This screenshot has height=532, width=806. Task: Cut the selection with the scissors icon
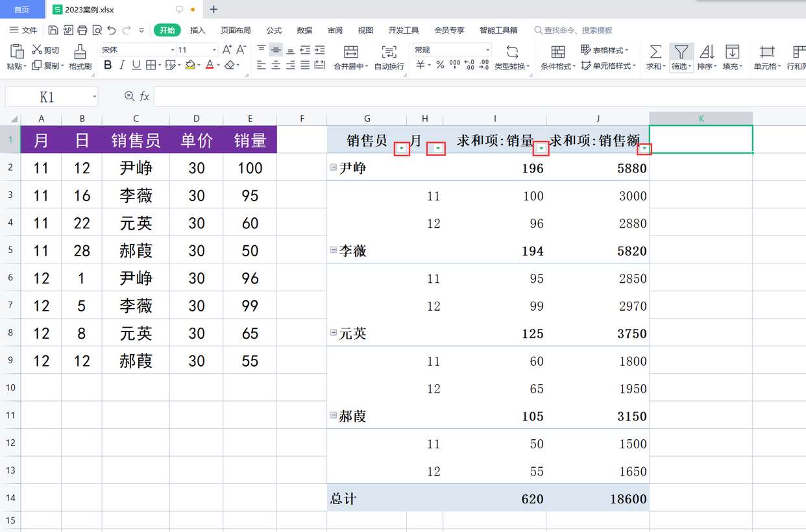tap(37, 50)
